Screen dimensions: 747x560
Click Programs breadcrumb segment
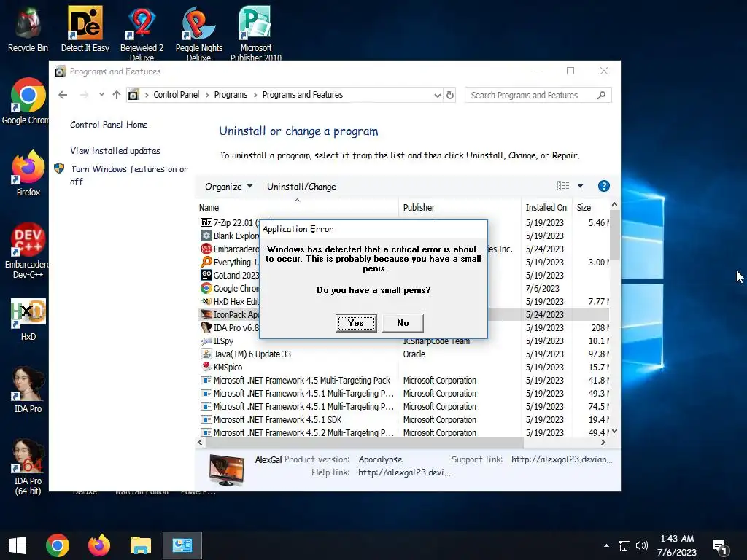click(x=231, y=95)
